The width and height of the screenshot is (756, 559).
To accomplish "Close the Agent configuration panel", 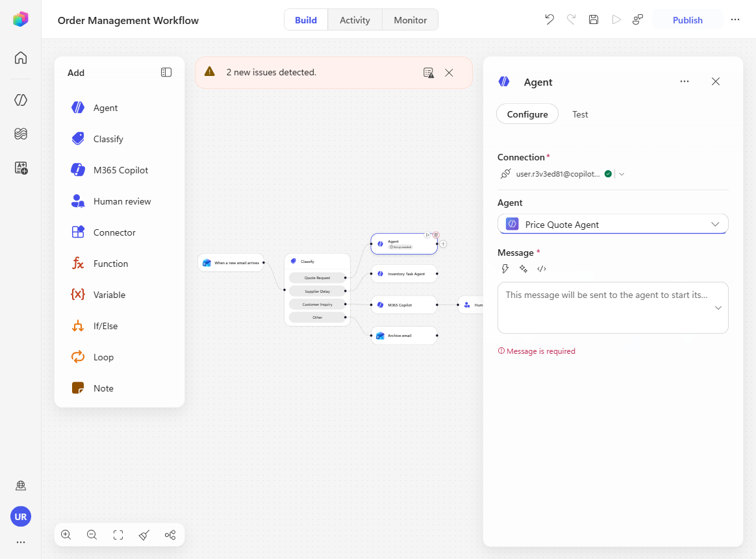I will click(x=716, y=81).
